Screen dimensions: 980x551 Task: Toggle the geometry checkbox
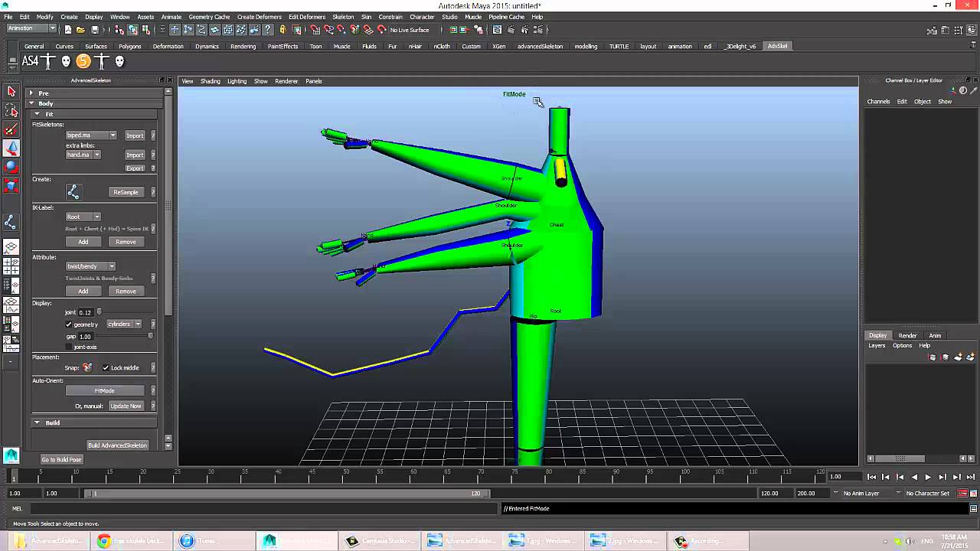click(x=68, y=324)
